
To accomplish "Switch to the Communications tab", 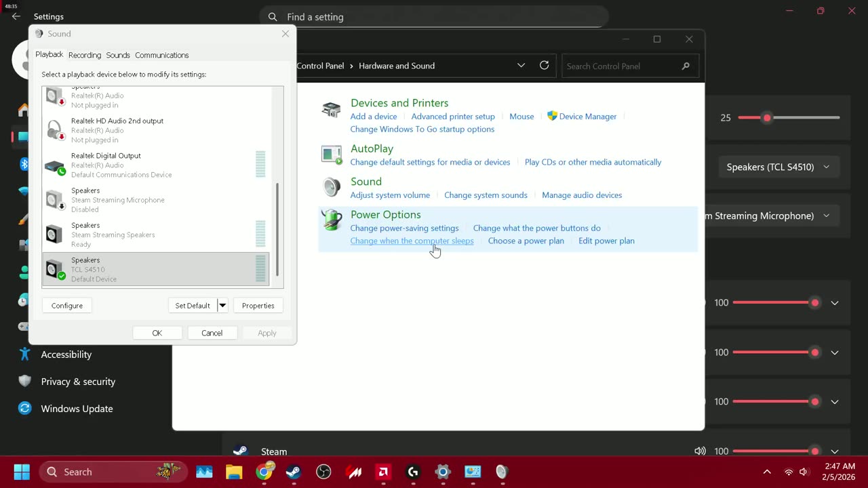I will click(162, 55).
